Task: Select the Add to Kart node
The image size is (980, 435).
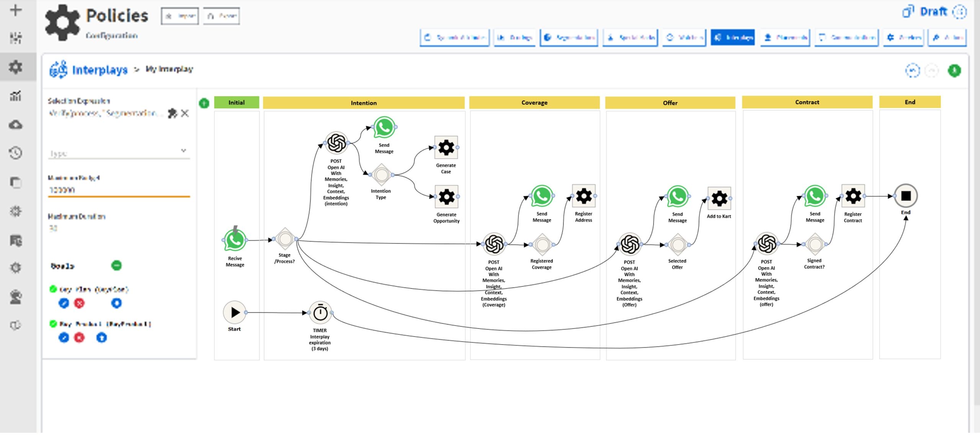Action: (x=719, y=199)
